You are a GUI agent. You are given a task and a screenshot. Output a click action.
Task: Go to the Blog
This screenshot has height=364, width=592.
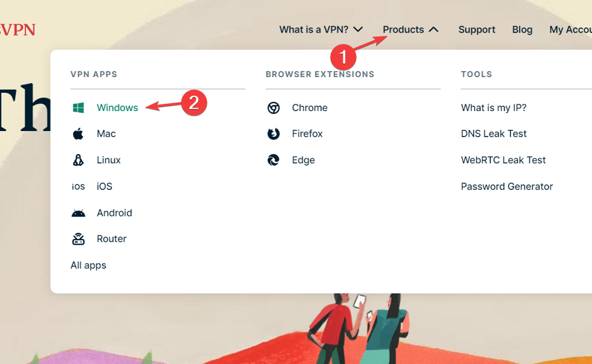point(522,30)
